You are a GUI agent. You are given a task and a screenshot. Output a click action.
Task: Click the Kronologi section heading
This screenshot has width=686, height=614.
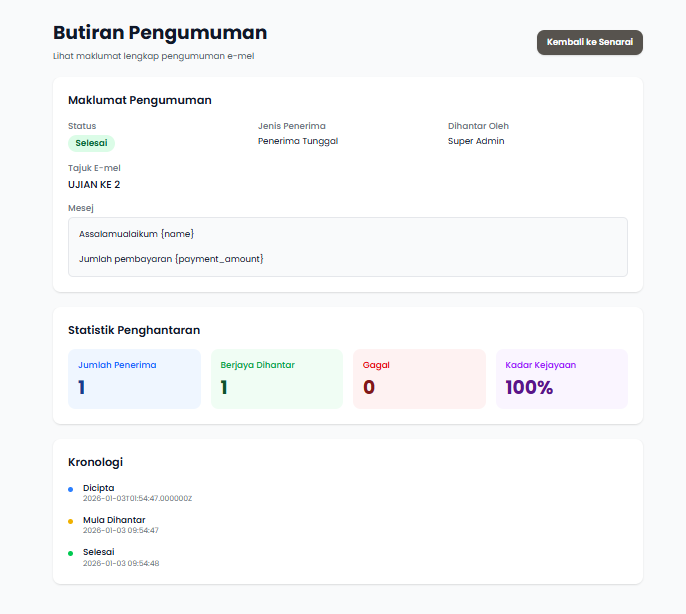click(95, 461)
